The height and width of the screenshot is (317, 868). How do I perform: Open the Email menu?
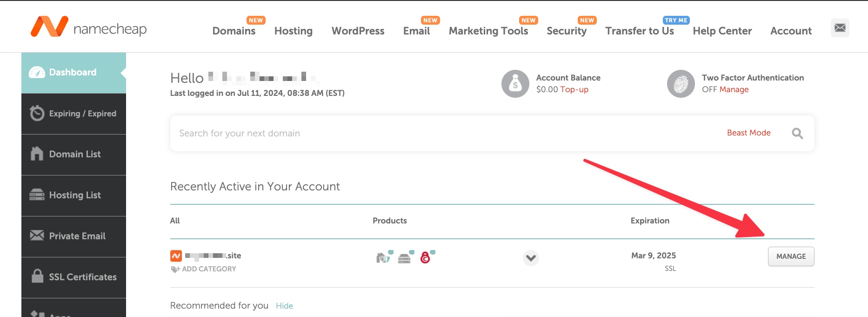click(x=416, y=31)
